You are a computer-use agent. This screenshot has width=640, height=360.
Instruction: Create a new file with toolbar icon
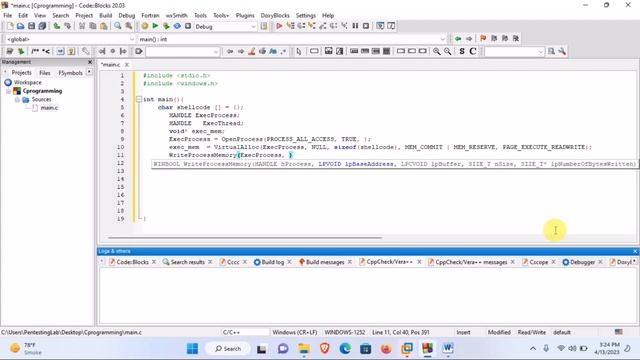click(10, 26)
